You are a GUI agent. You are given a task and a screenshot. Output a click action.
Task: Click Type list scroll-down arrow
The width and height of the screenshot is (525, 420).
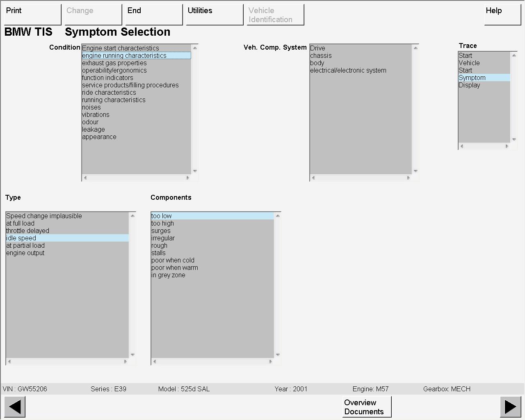tap(132, 355)
